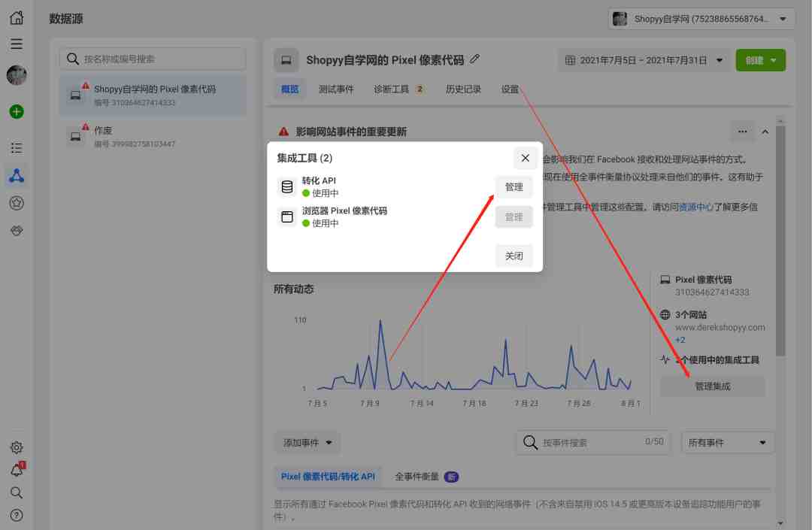
Task: Click the +2 more websites link
Action: (680, 340)
